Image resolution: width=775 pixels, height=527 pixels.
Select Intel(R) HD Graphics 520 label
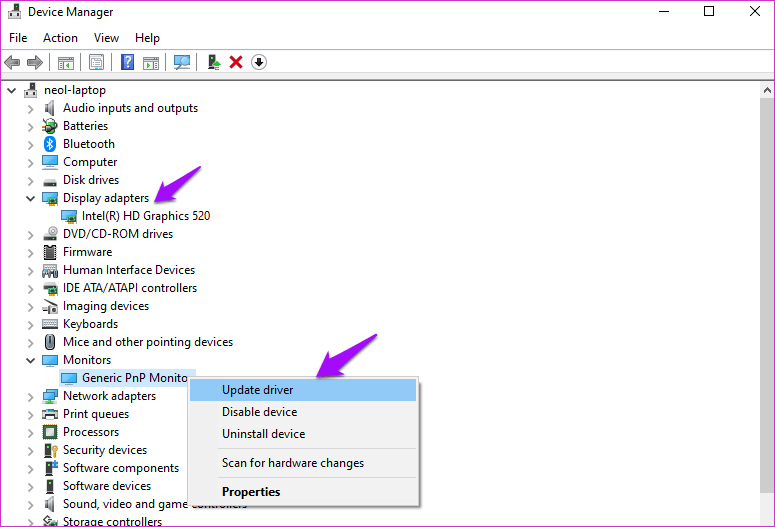tap(146, 216)
